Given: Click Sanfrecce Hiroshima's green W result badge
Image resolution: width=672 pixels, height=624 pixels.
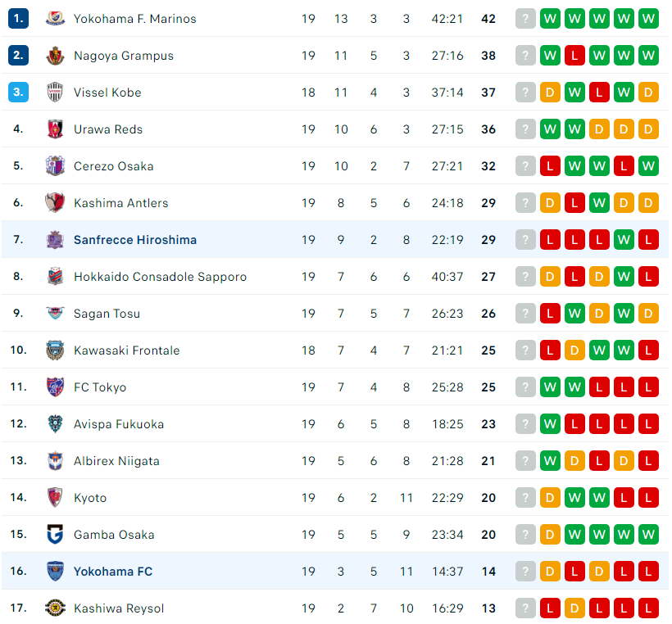Looking at the screenshot, I should pos(624,239).
